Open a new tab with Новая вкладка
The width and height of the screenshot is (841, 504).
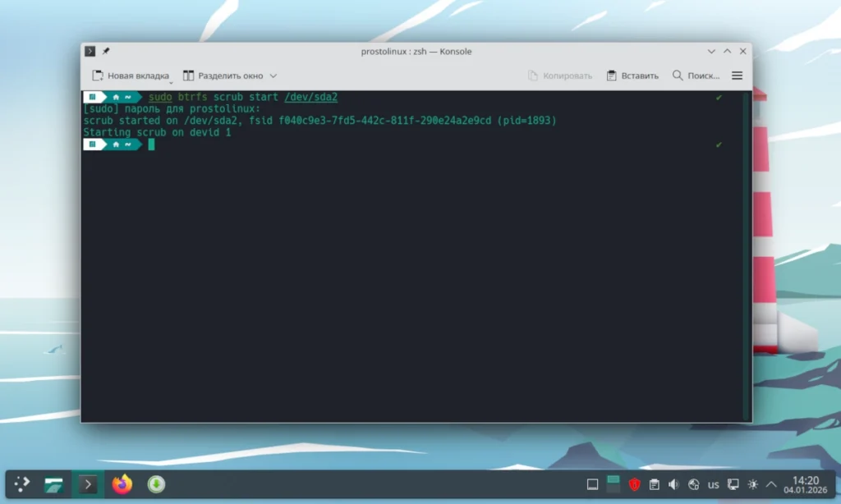131,76
